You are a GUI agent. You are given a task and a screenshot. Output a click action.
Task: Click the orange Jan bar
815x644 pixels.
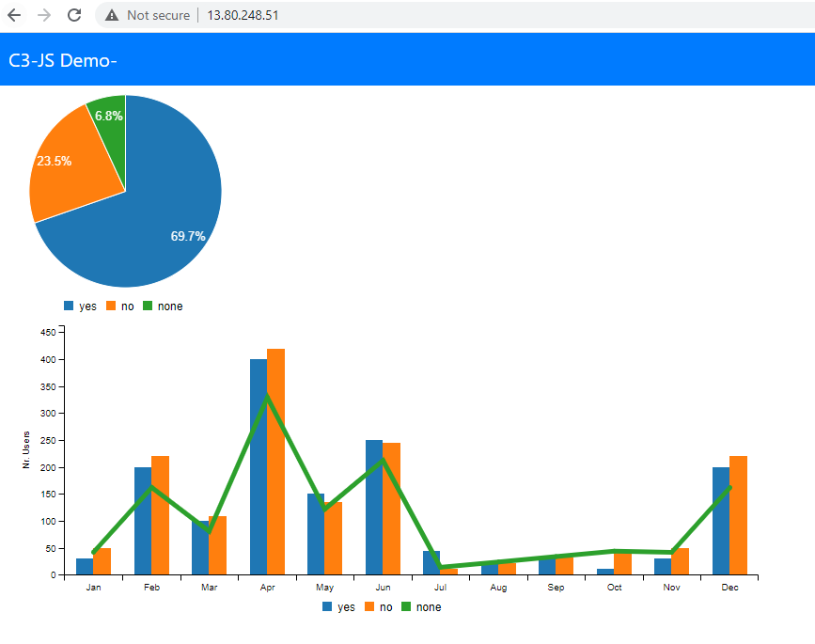point(102,561)
